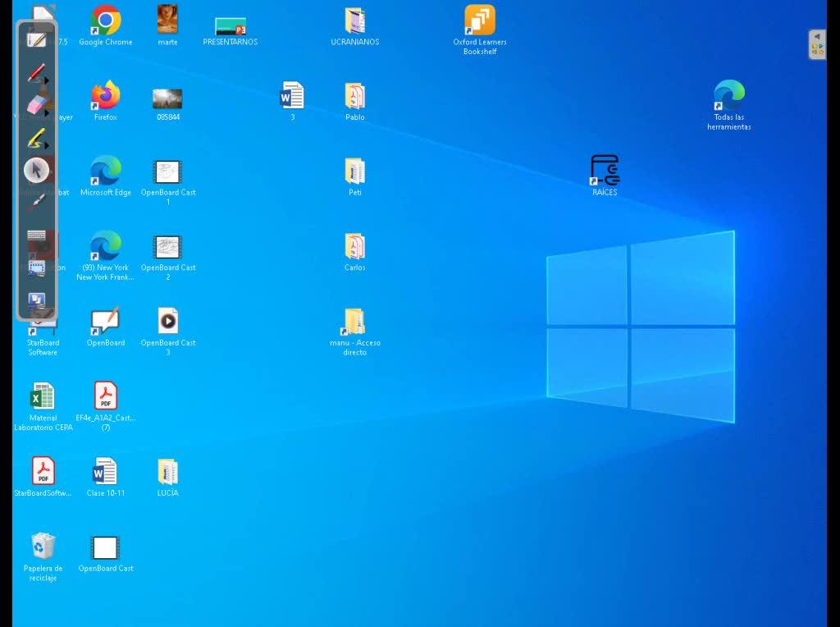This screenshot has height=627, width=840.
Task: Launch Firefox from the desktop
Action: pos(106,101)
